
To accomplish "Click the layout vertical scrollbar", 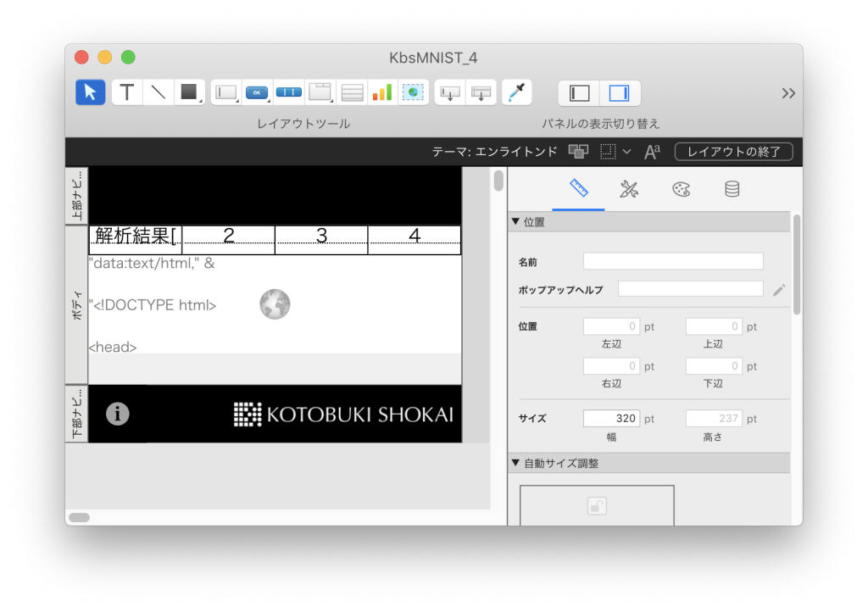I will tap(498, 181).
